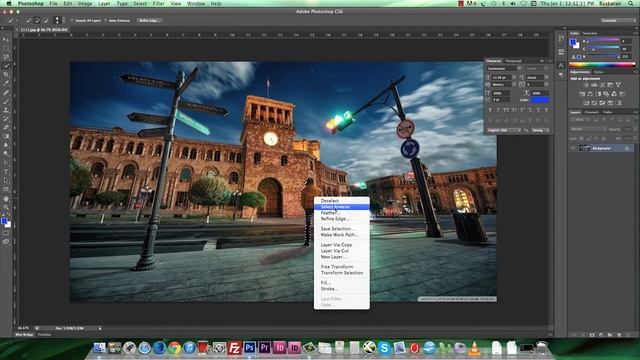Add a Curves adjustment
This screenshot has height=360, width=640.
click(x=602, y=85)
